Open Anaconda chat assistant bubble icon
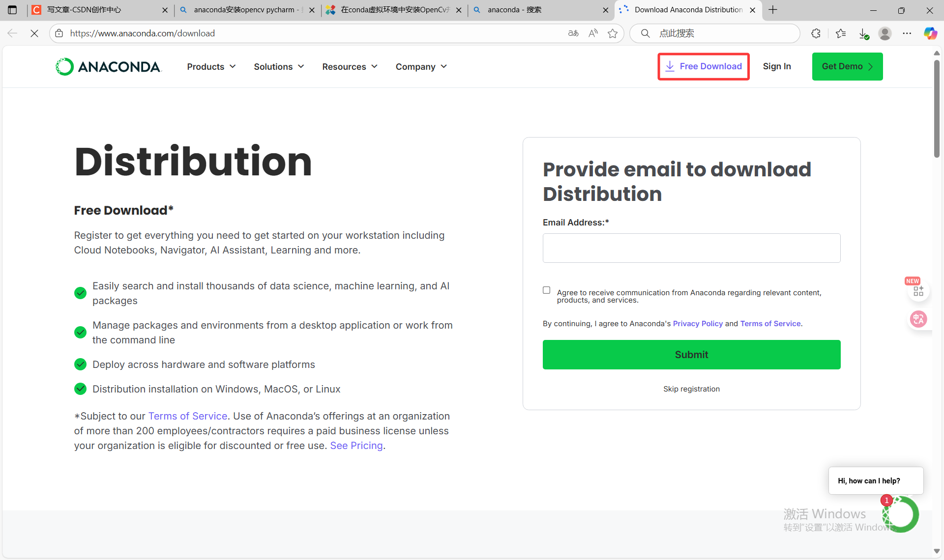 [x=901, y=514]
